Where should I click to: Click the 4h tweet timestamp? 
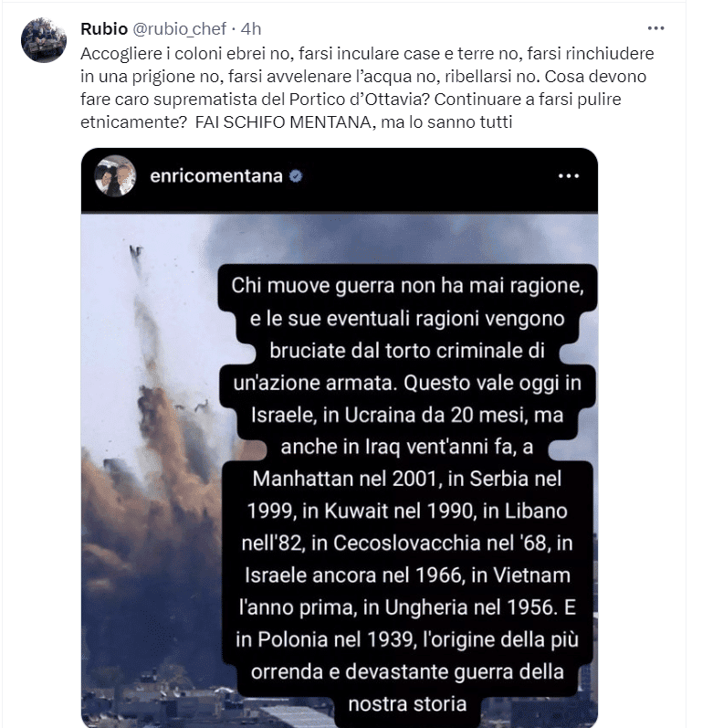pos(251,29)
